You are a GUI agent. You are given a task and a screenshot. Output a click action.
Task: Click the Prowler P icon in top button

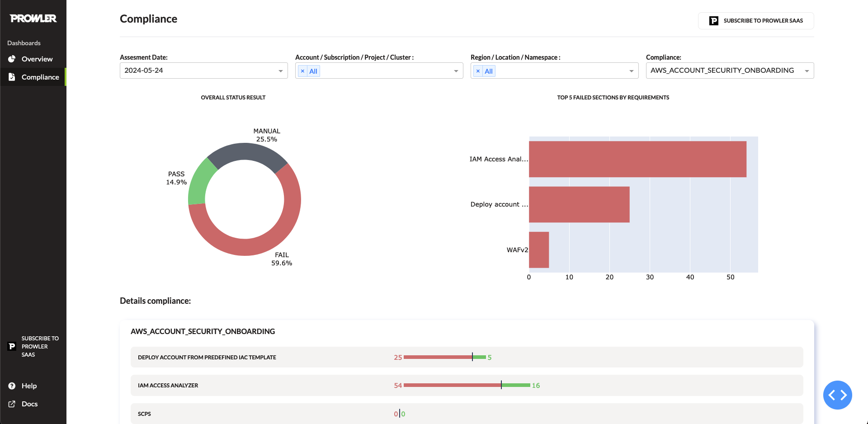click(x=714, y=21)
